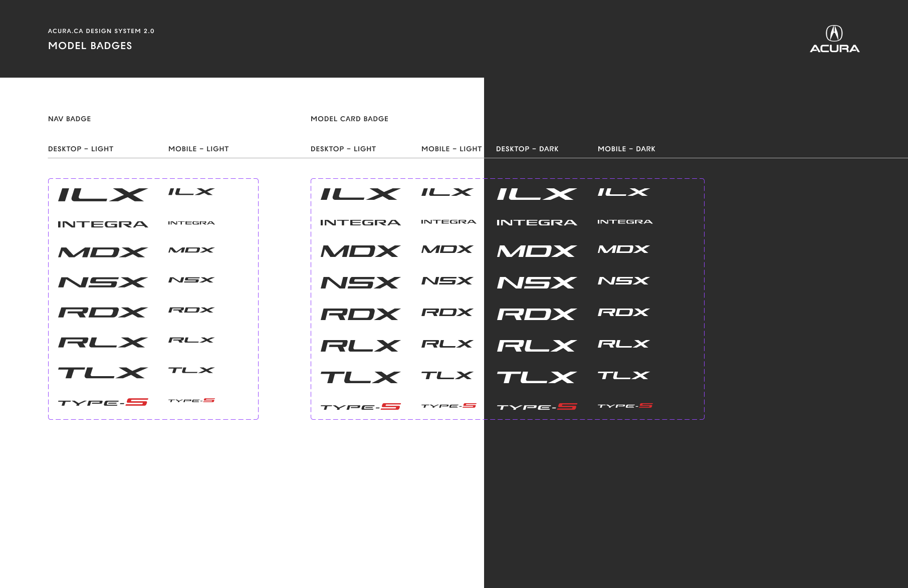Pick the INTEGRA badge under Model Card Desktop – Light

coord(360,222)
